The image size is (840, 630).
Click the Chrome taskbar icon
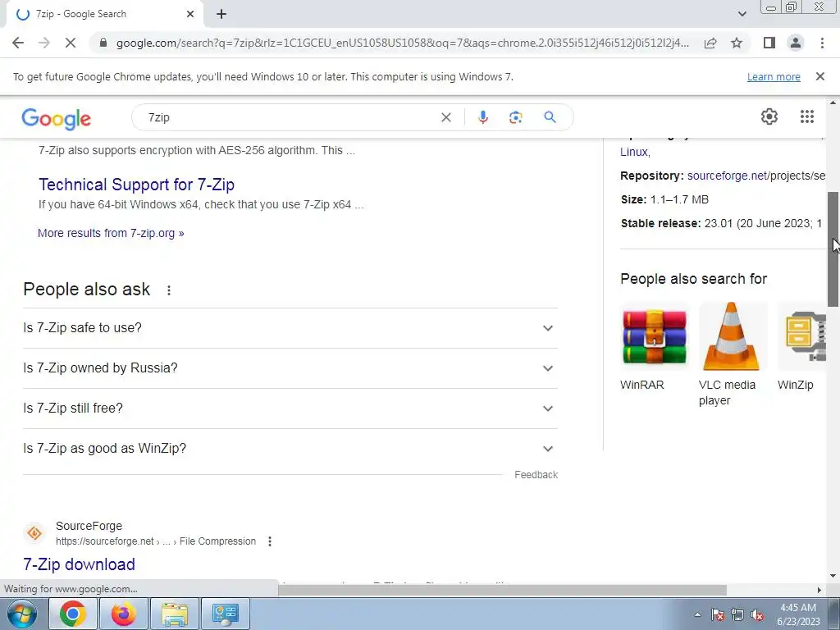point(73,614)
